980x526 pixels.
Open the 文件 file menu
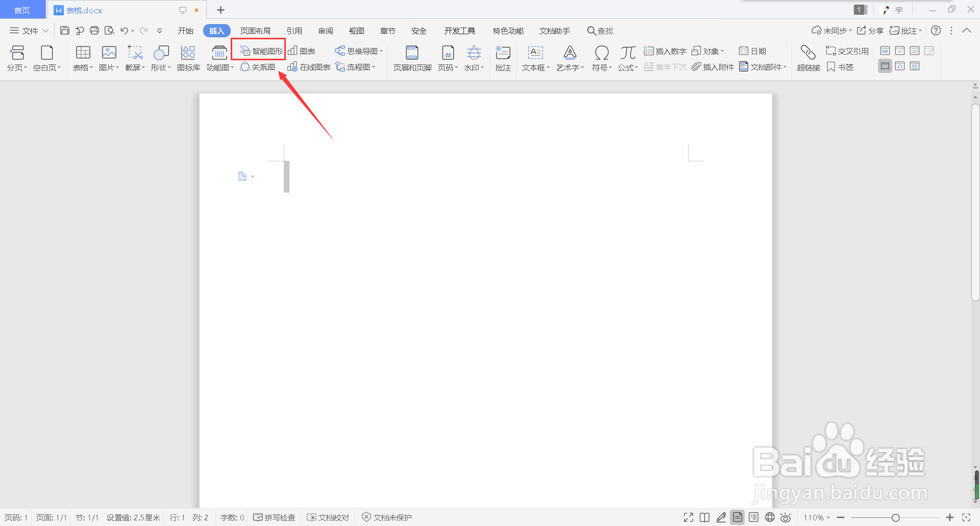pyautogui.click(x=29, y=31)
